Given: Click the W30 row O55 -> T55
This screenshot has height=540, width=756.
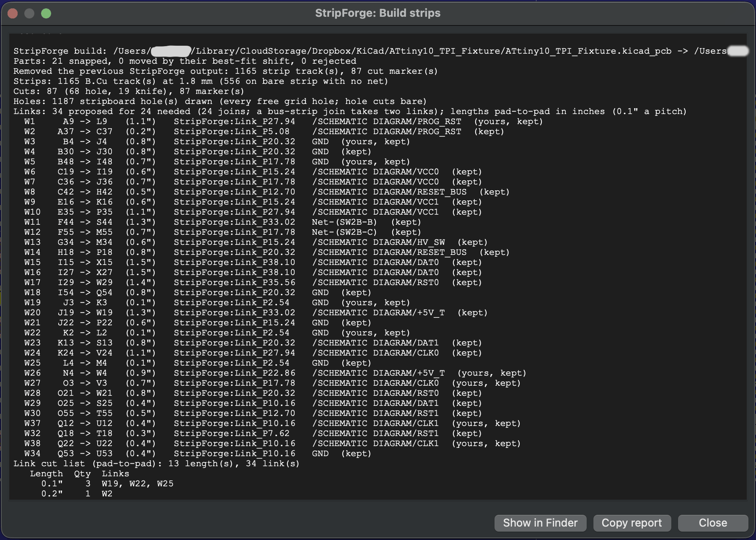Looking at the screenshot, I should (253, 413).
